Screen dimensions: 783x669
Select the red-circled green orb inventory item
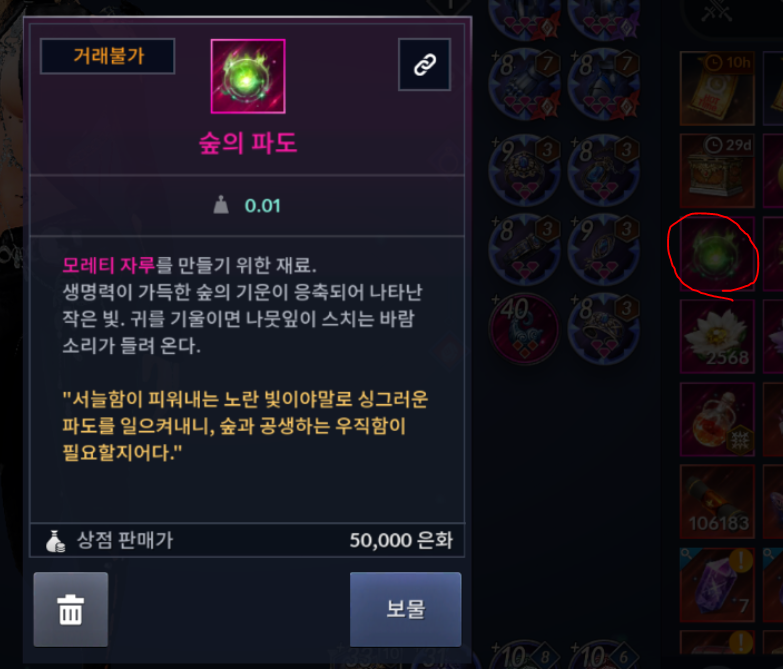tap(717, 253)
